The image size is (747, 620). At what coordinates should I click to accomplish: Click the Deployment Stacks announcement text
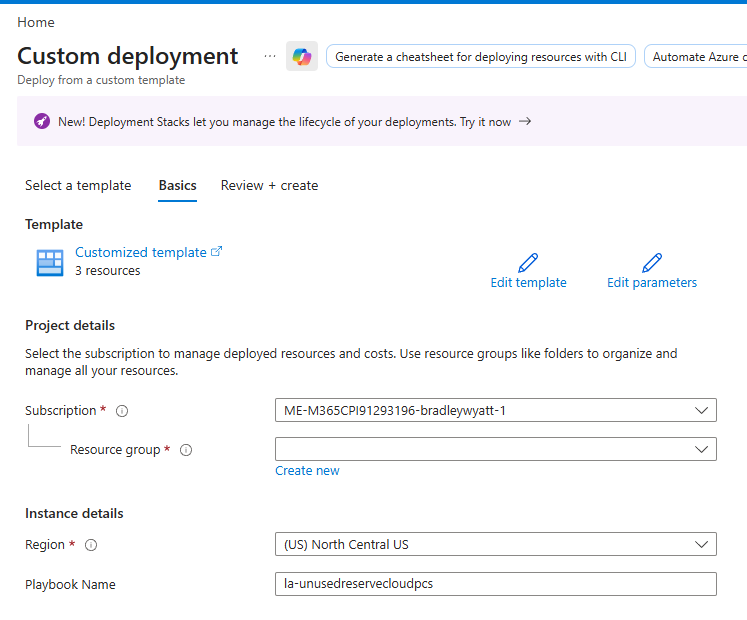pos(284,122)
